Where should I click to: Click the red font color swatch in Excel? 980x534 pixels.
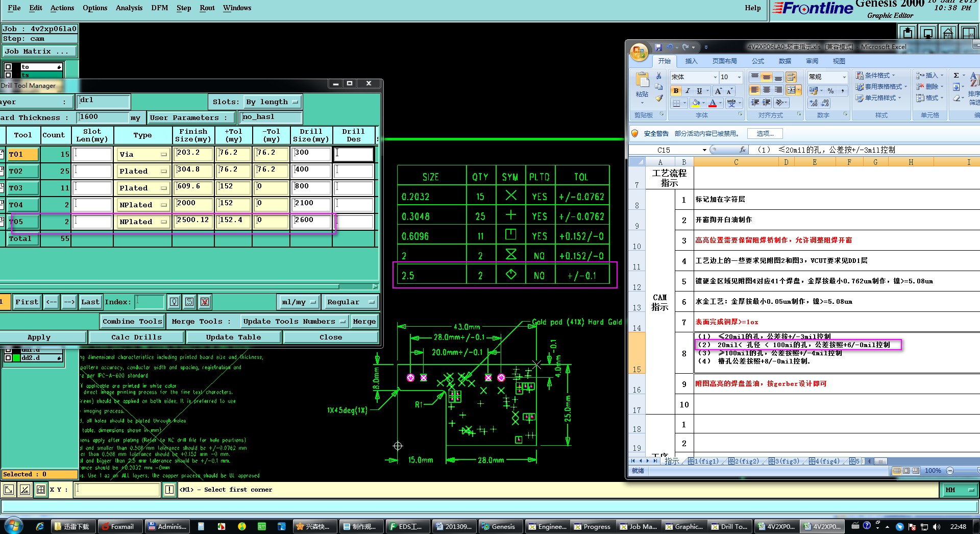[713, 103]
